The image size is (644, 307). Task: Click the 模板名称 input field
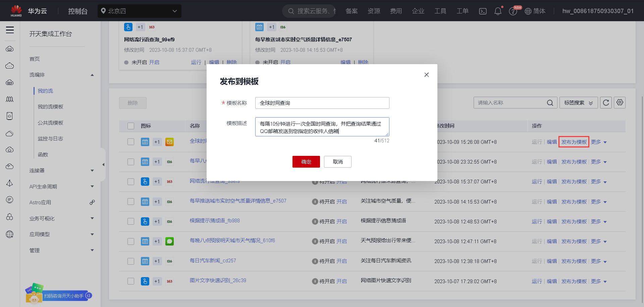(322, 103)
